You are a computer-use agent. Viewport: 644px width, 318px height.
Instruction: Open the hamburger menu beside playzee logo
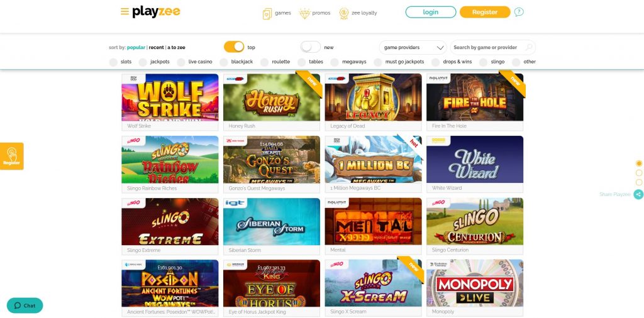coord(125,11)
